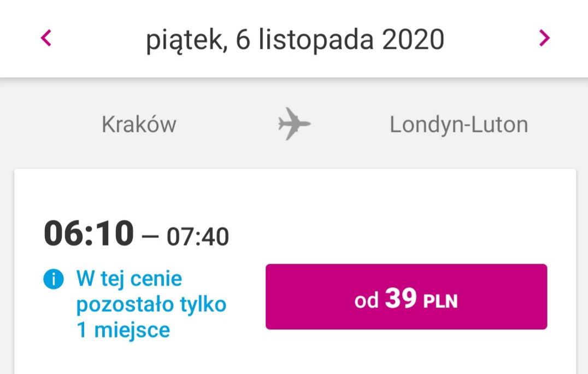Open the blue info icon about remaining seats
The width and height of the screenshot is (588, 374).
coord(54,279)
